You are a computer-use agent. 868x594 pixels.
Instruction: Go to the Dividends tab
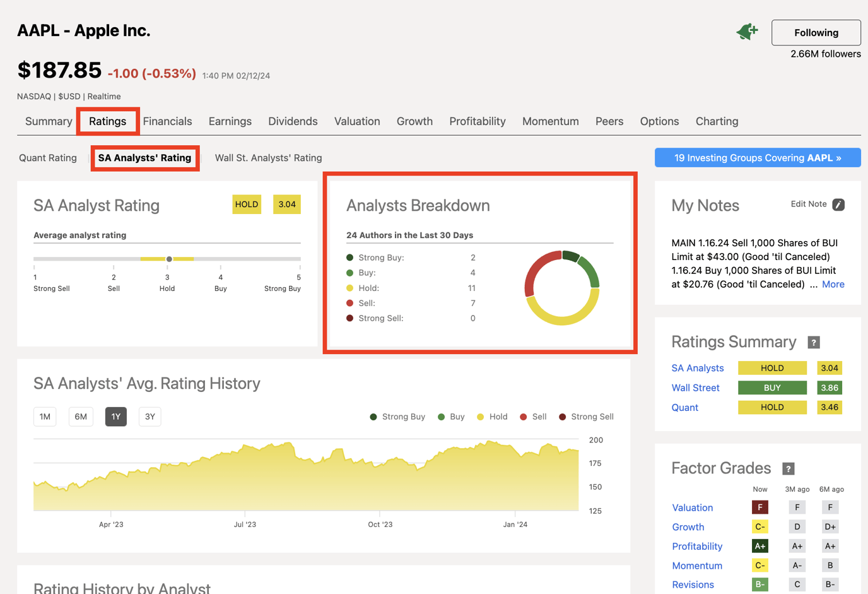[x=293, y=121]
